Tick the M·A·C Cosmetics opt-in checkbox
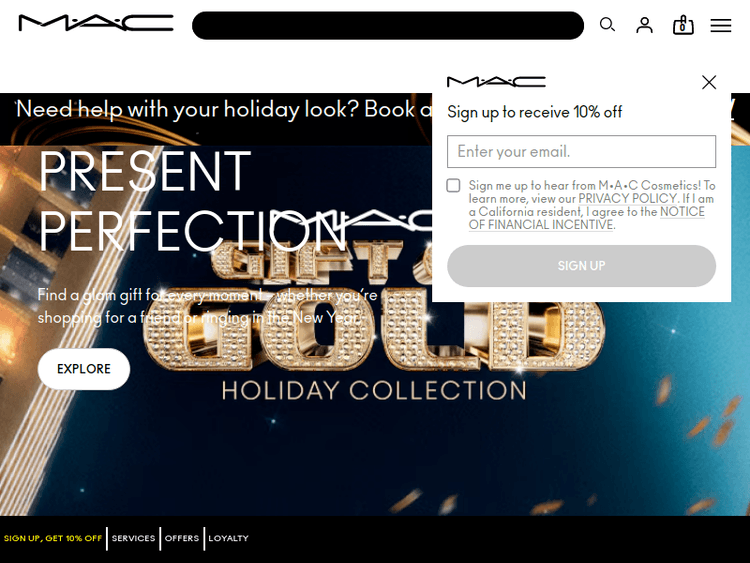This screenshot has width=750, height=563. (x=453, y=185)
